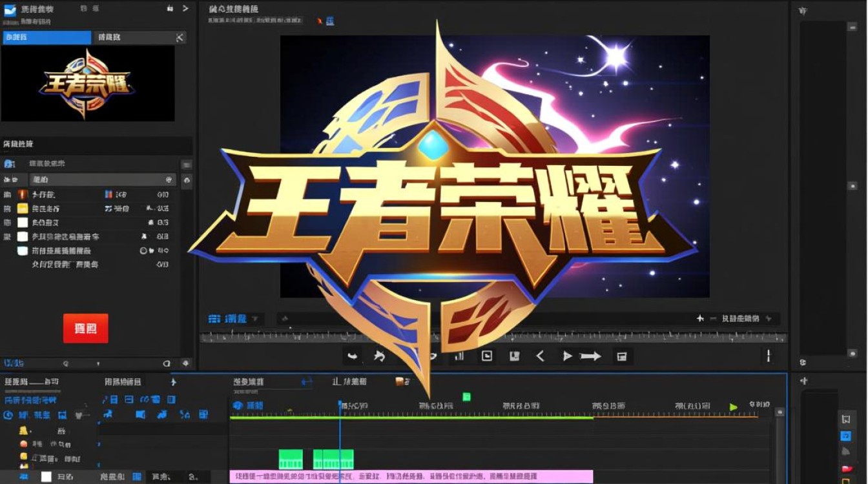Viewport: 868px width, 484px height.
Task: Click the orange icon in the timeline header
Action: click(x=399, y=381)
